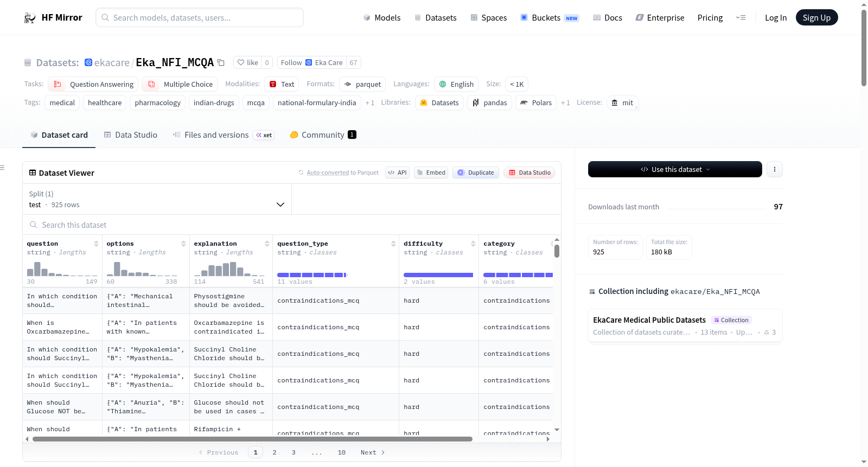
Task: Click the Polars library tag
Action: click(536, 103)
